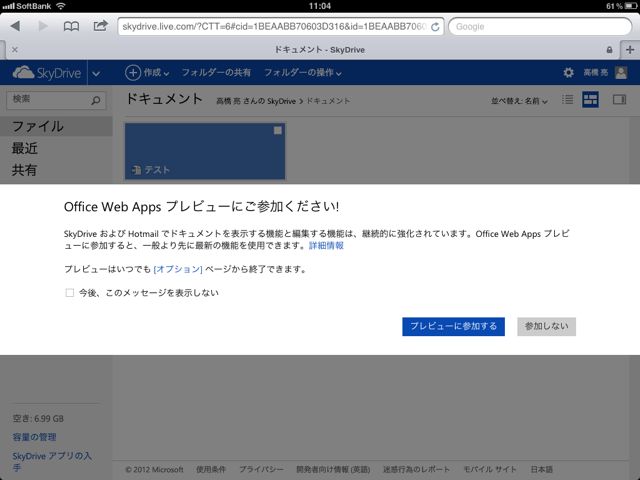Expand the dropdown arrow beside SkyDrive logo
This screenshot has width=640, height=480.
pyautogui.click(x=96, y=73)
